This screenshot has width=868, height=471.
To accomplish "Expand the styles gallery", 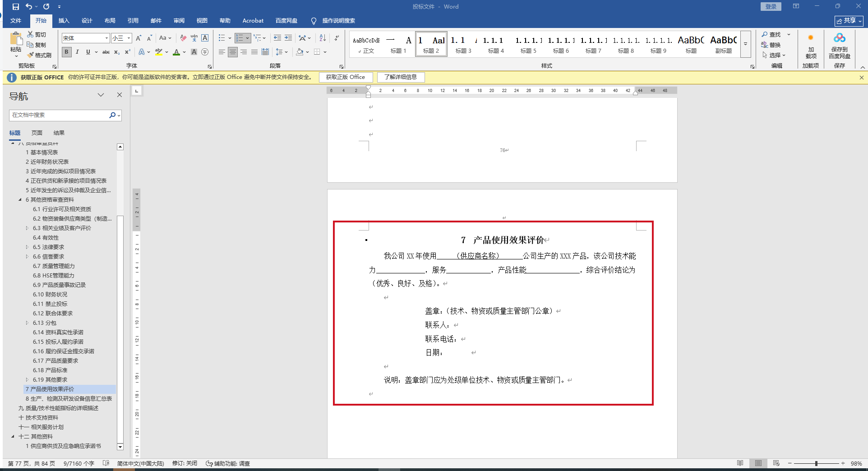I will [x=746, y=44].
